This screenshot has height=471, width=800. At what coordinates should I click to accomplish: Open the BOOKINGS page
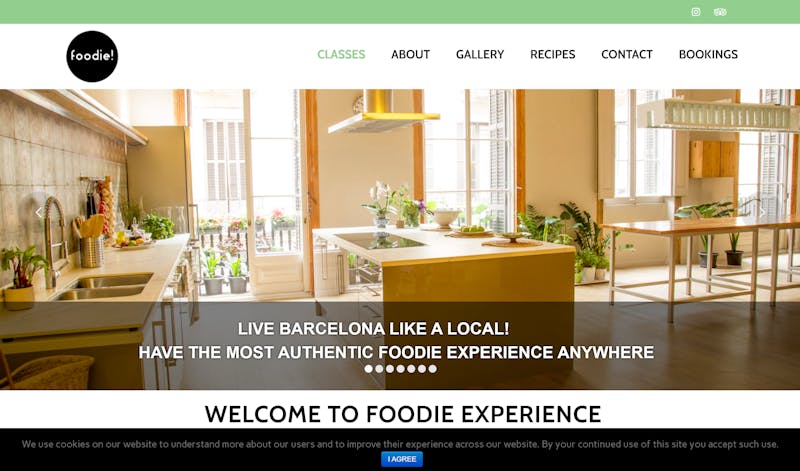tap(708, 54)
